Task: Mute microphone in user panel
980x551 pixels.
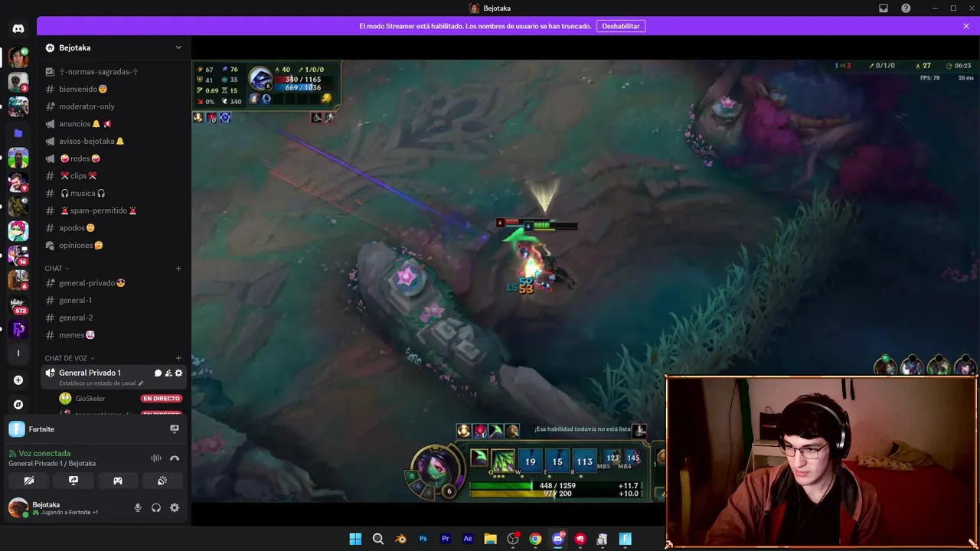Action: (x=138, y=507)
